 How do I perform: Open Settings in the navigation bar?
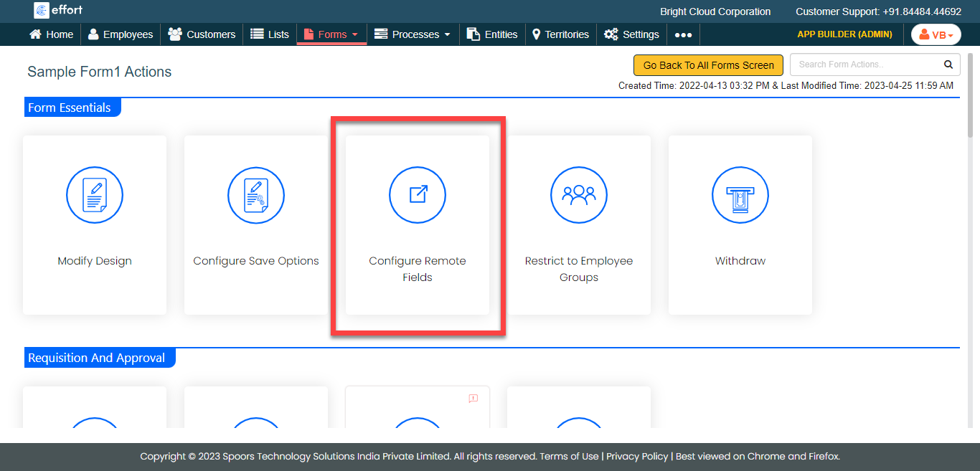pos(631,34)
